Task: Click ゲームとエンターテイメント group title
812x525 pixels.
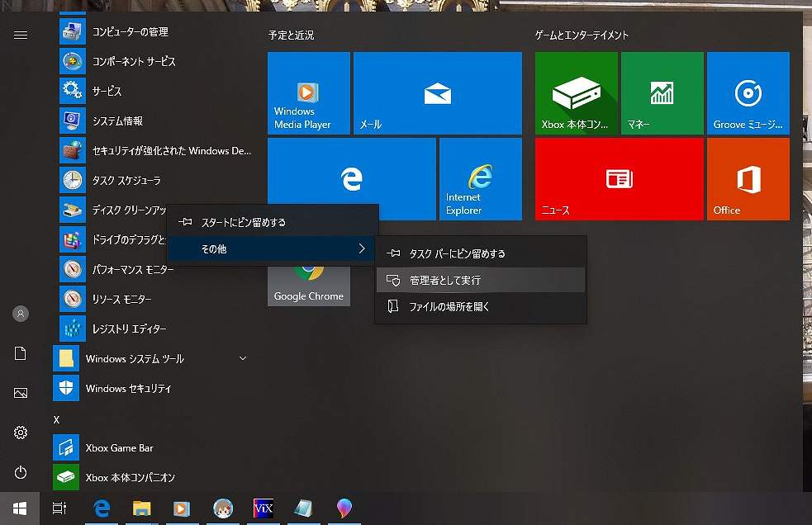Action: pyautogui.click(x=582, y=35)
